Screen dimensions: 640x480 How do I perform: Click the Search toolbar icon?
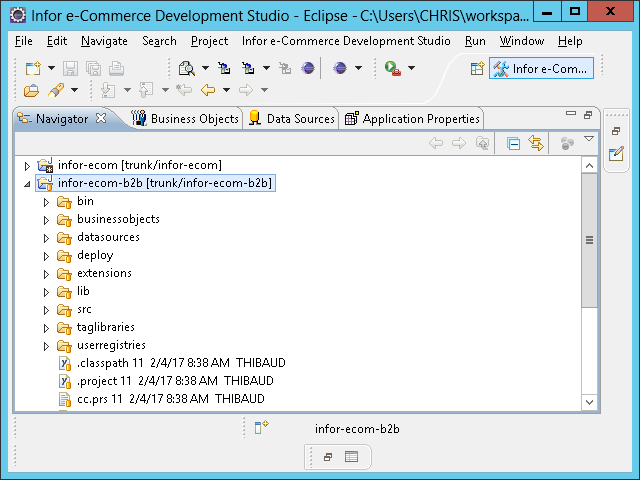[x=186, y=68]
